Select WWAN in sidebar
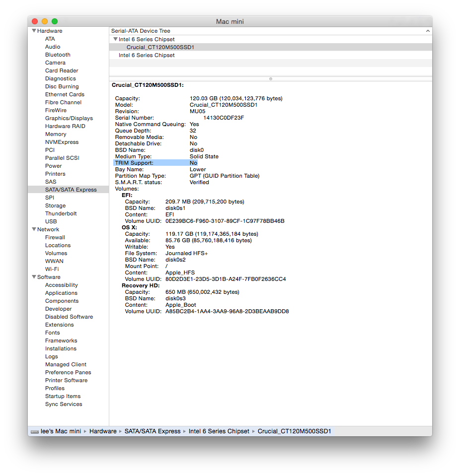460x476 pixels. (x=54, y=261)
